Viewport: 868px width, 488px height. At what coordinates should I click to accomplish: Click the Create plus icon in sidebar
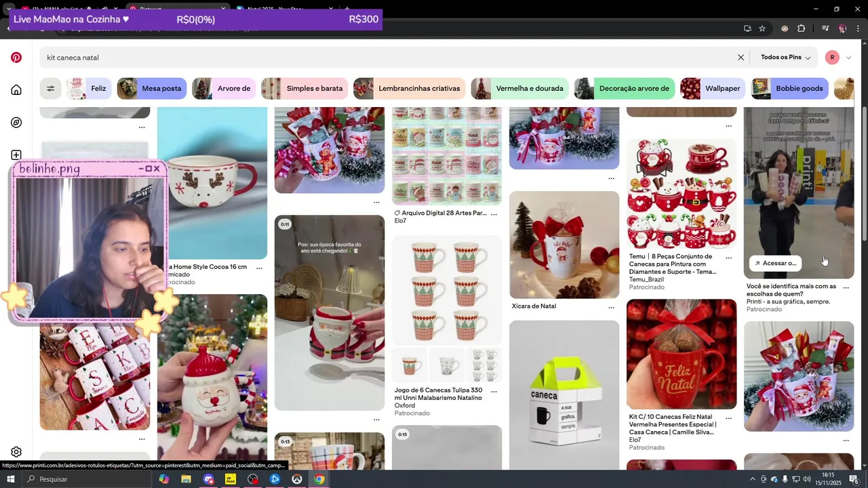[x=16, y=155]
